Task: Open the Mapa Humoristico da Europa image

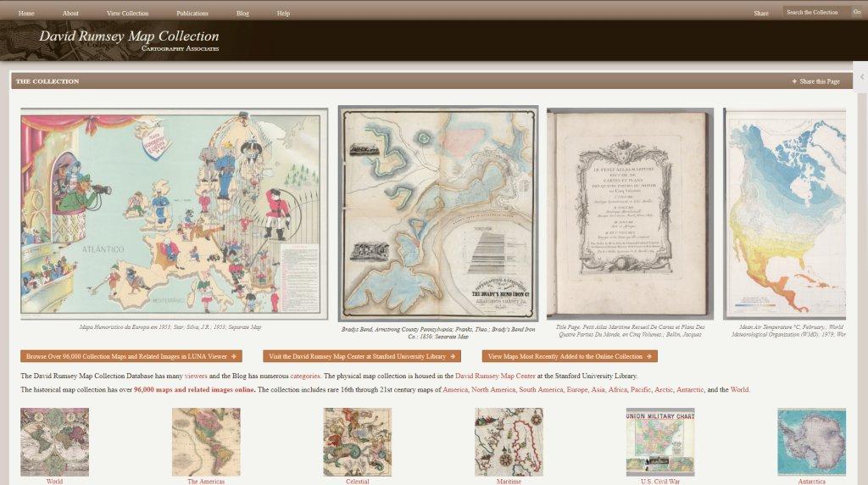Action: [174, 214]
